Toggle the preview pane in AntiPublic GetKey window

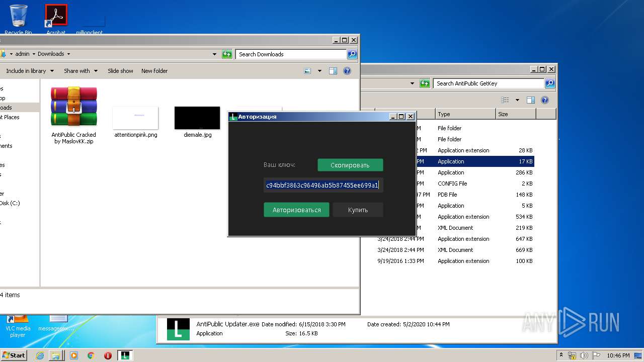[x=530, y=100]
